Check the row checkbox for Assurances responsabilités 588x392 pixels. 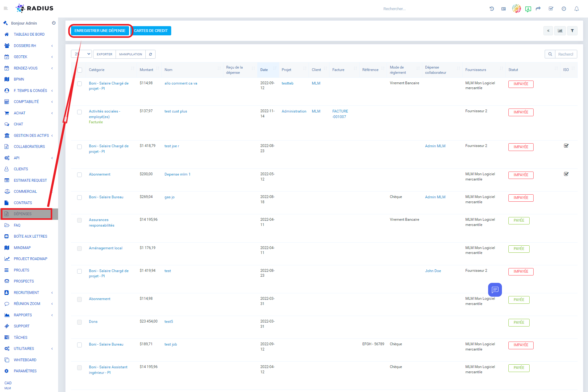(x=79, y=220)
